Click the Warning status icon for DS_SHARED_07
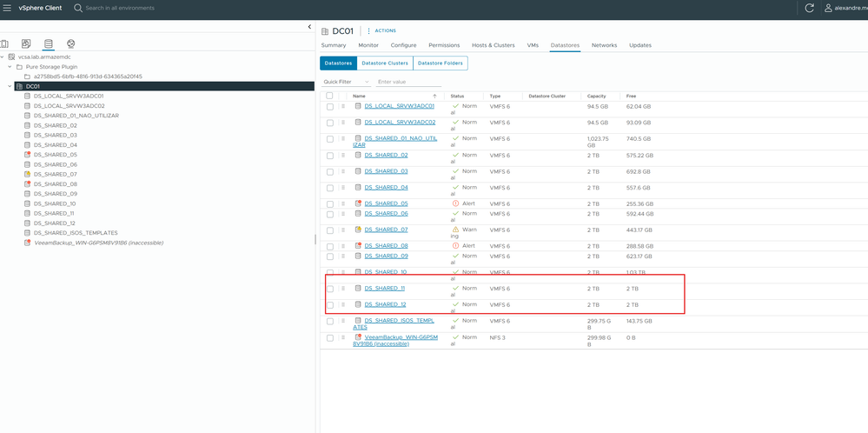Image resolution: width=868 pixels, height=433 pixels. coord(455,229)
